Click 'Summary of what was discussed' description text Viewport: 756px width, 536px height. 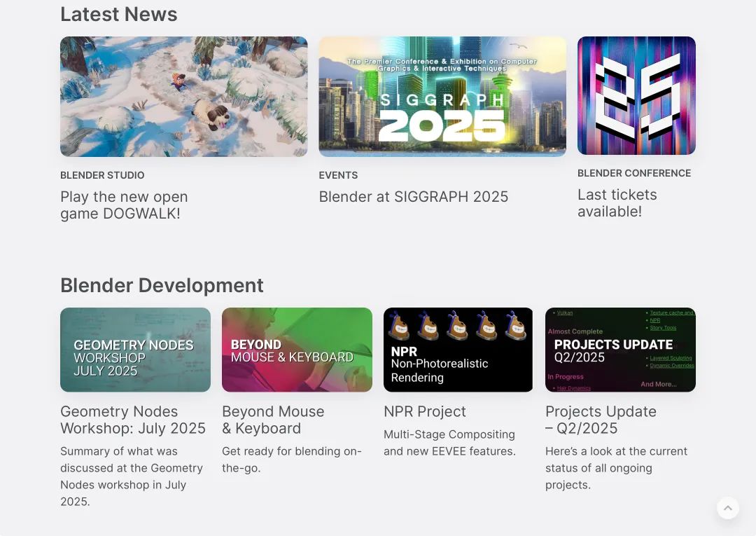132,476
